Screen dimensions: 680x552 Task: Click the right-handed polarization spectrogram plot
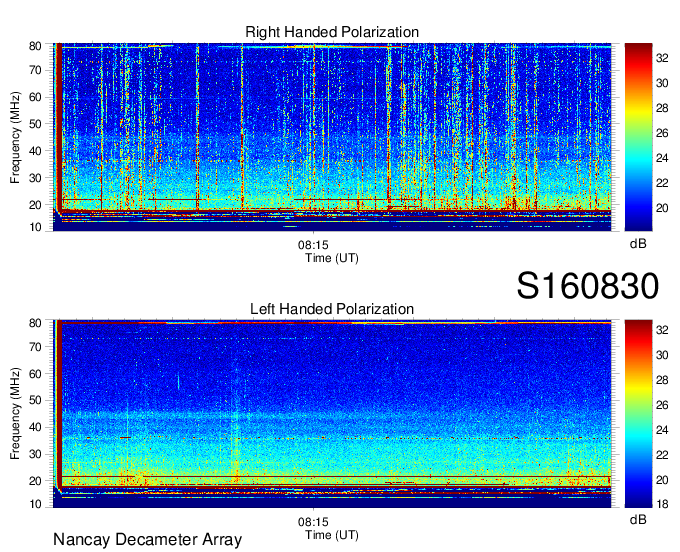(x=332, y=137)
